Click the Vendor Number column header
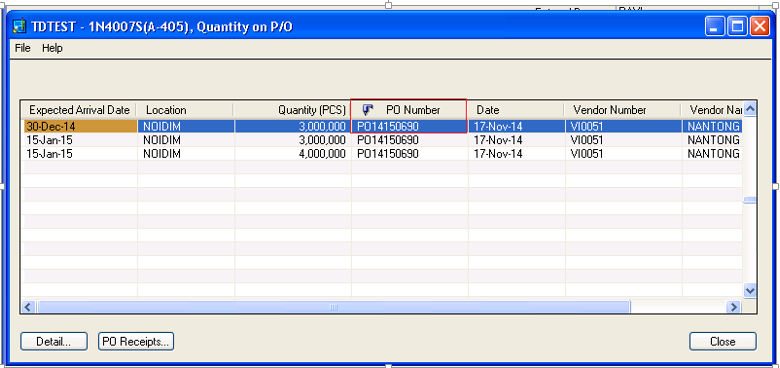Screen dimensions: 780x368 pos(623,110)
